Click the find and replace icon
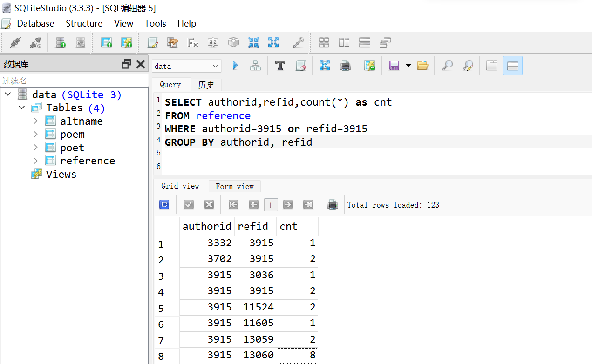This screenshot has width=592, height=364. tap(468, 66)
